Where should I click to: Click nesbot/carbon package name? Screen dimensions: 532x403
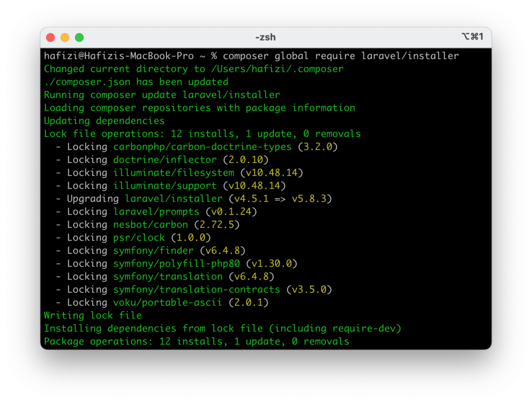(x=150, y=224)
